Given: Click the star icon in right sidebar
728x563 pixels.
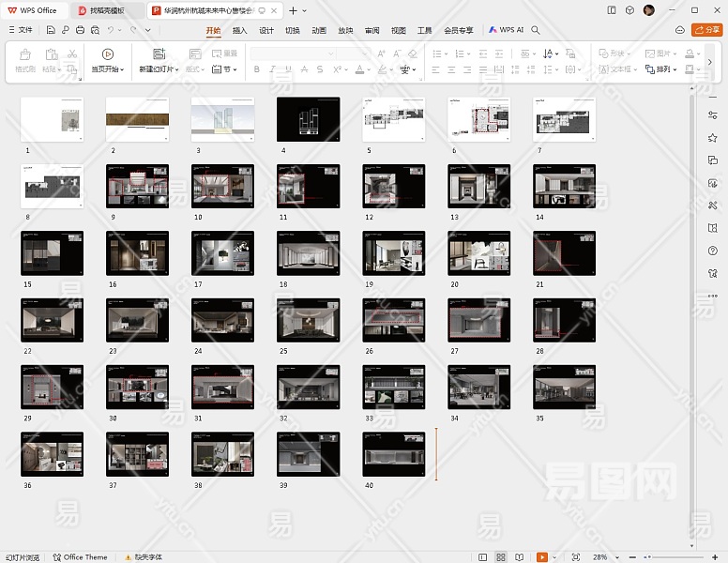Looking at the screenshot, I should click(713, 138).
